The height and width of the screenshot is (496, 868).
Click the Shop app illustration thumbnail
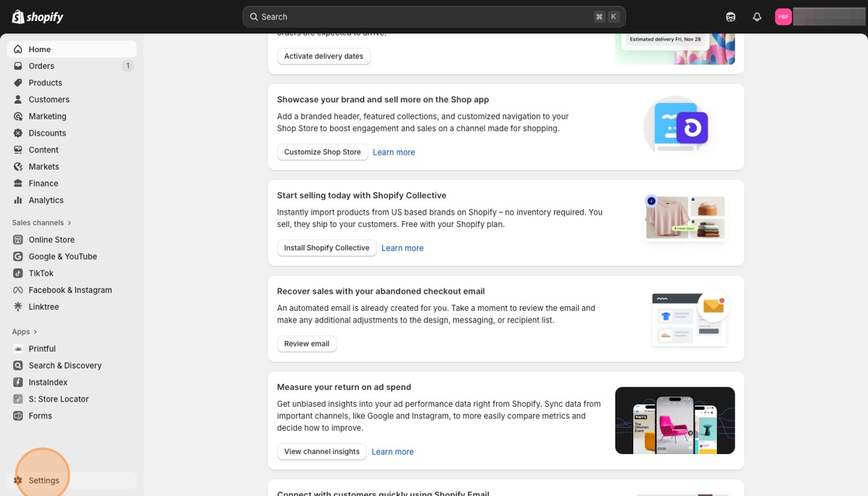(676, 126)
